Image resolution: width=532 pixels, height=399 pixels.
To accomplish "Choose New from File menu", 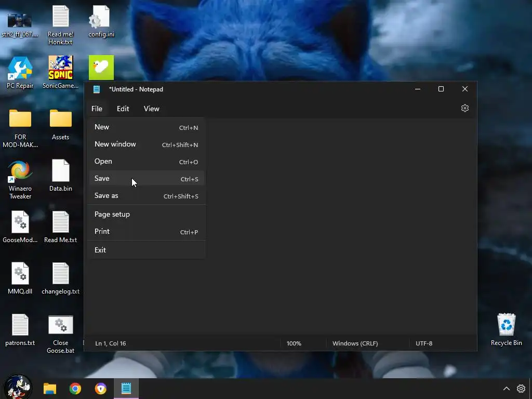I will click(x=147, y=127).
